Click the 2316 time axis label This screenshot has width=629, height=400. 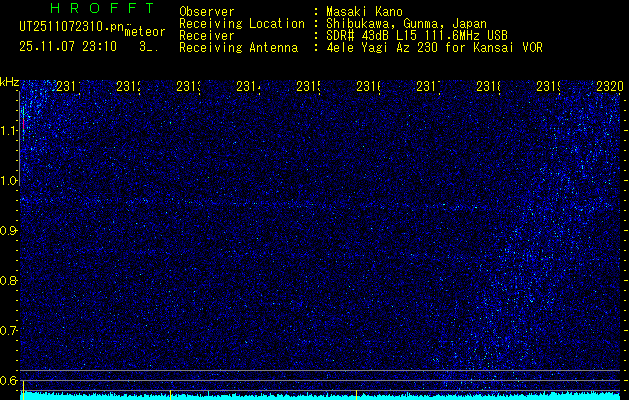tap(368, 87)
